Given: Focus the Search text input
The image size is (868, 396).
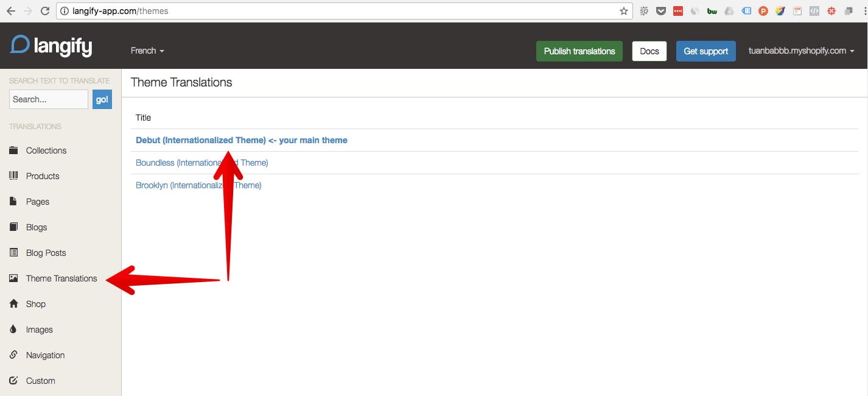Looking at the screenshot, I should click(49, 99).
